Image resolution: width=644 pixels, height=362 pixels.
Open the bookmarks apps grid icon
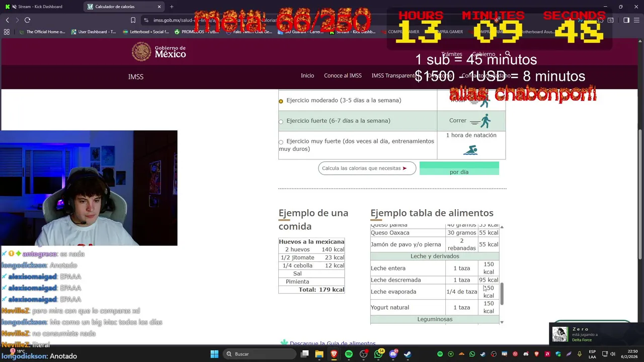pyautogui.click(x=7, y=32)
